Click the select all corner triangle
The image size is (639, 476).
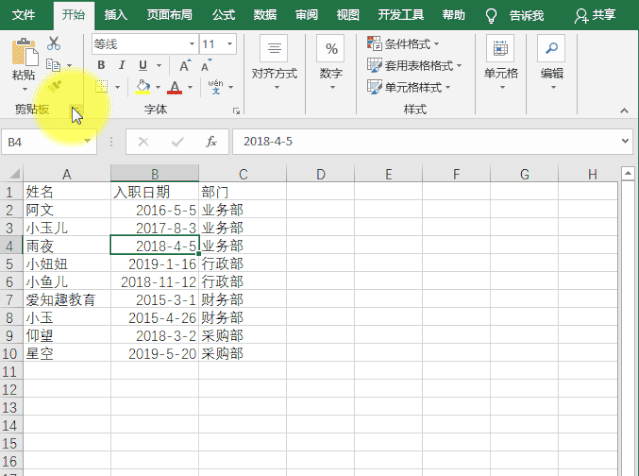(x=15, y=174)
